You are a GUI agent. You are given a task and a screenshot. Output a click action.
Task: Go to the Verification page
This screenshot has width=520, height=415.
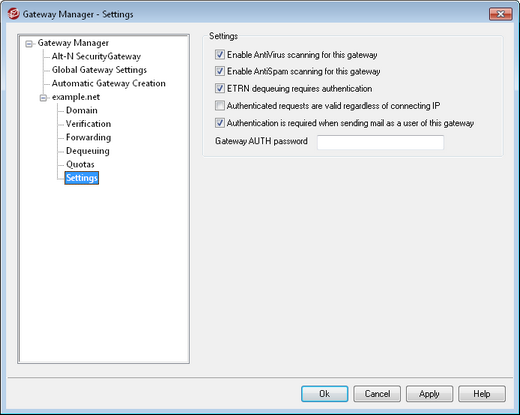pos(88,124)
